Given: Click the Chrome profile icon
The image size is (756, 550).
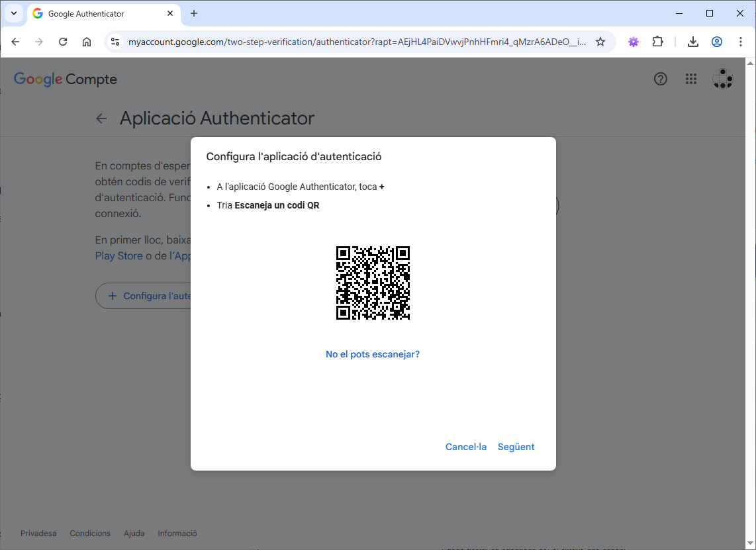Looking at the screenshot, I should coord(717,41).
